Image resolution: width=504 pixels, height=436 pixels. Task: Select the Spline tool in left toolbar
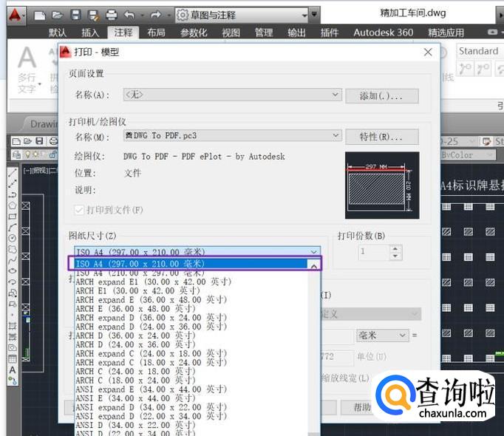13,260
